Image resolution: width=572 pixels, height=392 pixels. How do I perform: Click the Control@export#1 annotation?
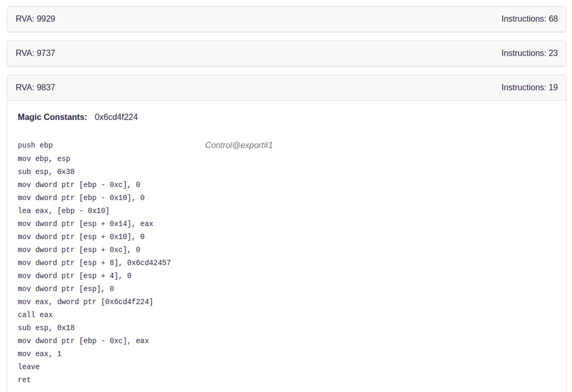click(x=239, y=145)
